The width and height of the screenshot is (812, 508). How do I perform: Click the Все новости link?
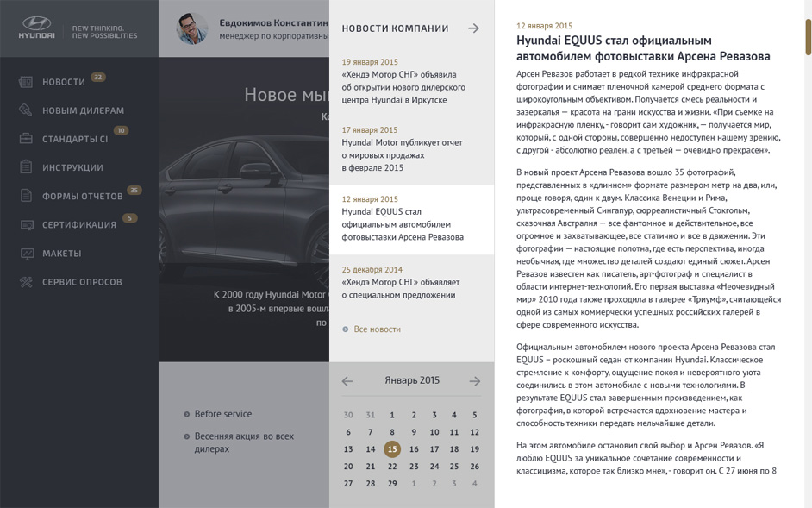click(x=377, y=329)
